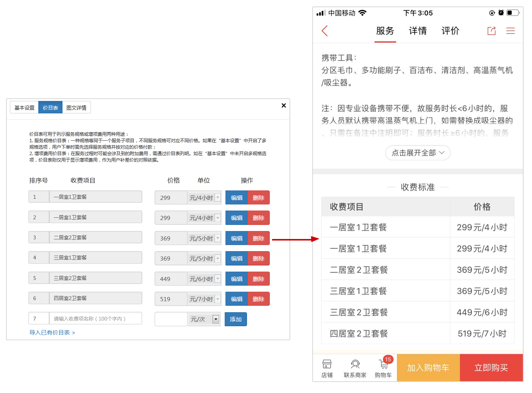Close the price list dialog
Screen dimensions: 532x393
(x=283, y=105)
